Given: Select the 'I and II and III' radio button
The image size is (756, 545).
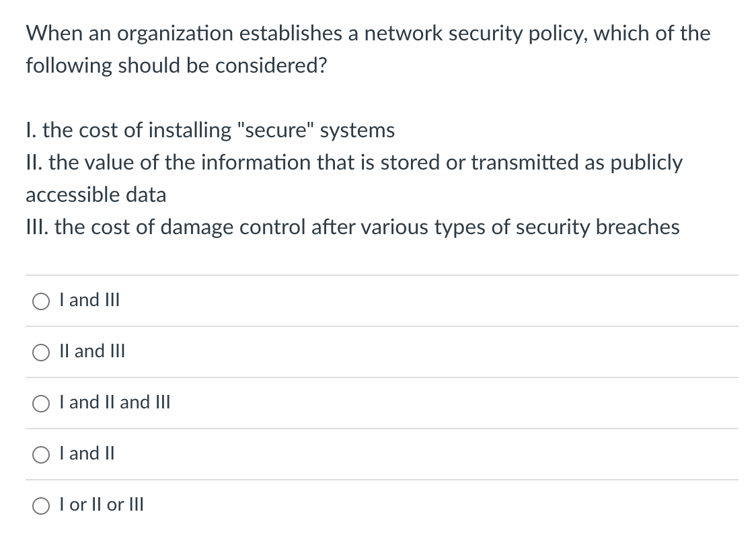Looking at the screenshot, I should pyautogui.click(x=41, y=403).
